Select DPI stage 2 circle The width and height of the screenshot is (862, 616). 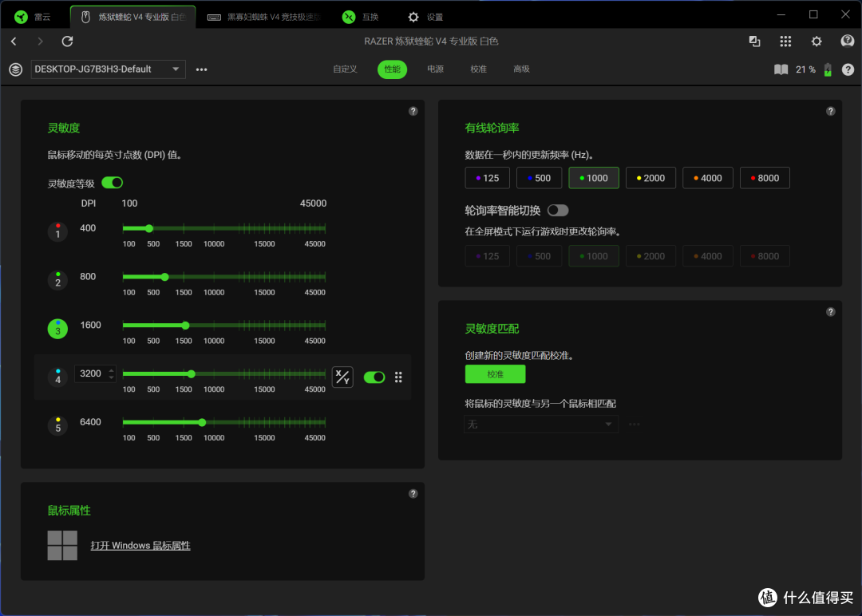click(57, 280)
